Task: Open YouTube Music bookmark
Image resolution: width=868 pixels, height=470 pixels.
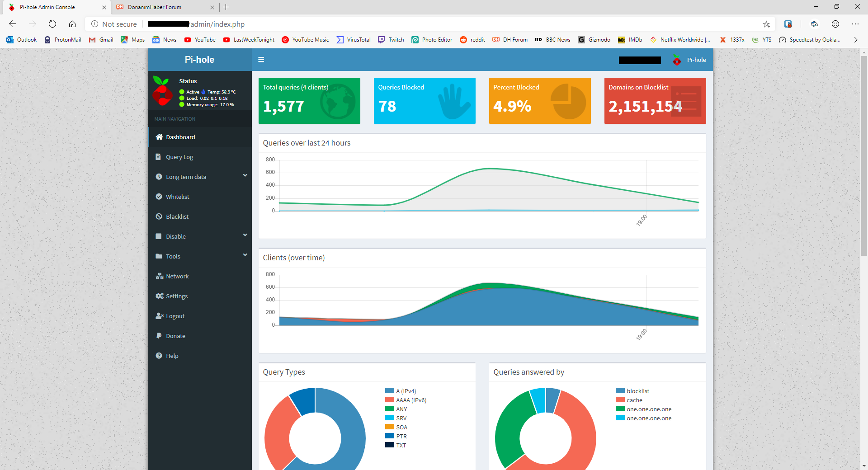Action: (x=306, y=40)
